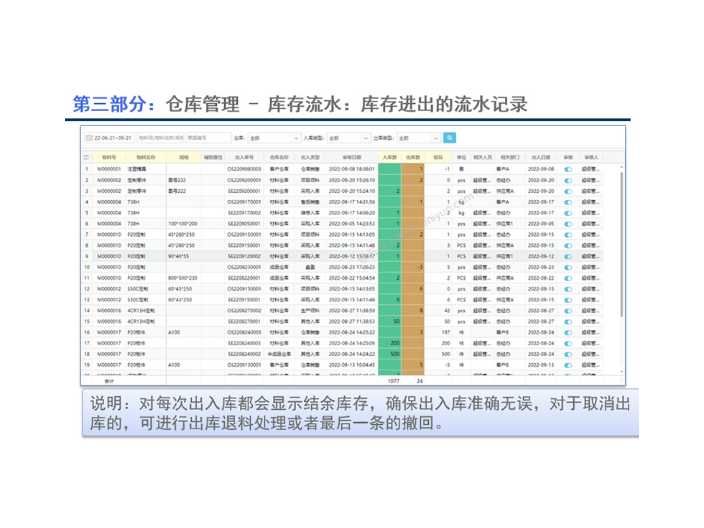Click date cell 2022-09-12 in row 9
704x528 pixels.
(541, 256)
